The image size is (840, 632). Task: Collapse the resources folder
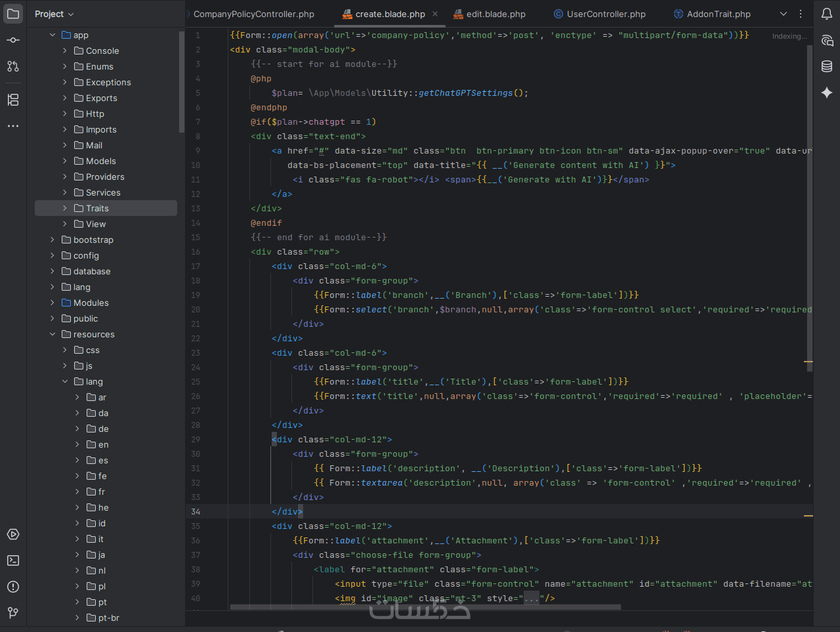tap(52, 334)
